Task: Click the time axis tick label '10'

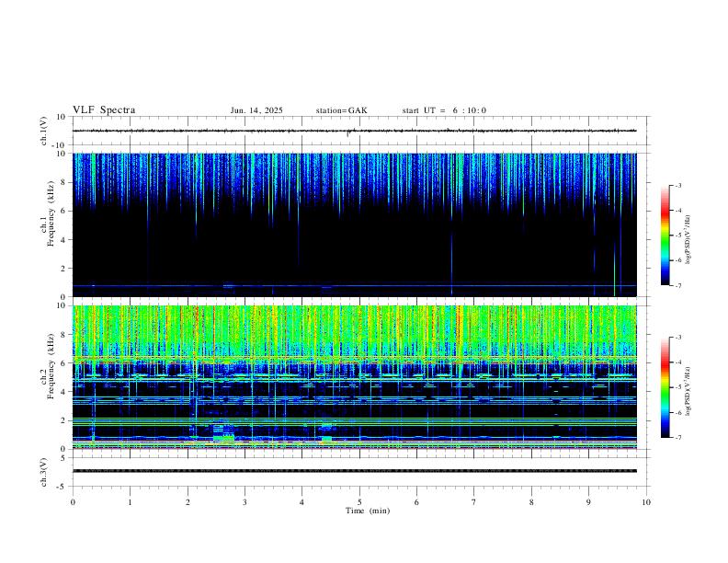Action: point(646,502)
